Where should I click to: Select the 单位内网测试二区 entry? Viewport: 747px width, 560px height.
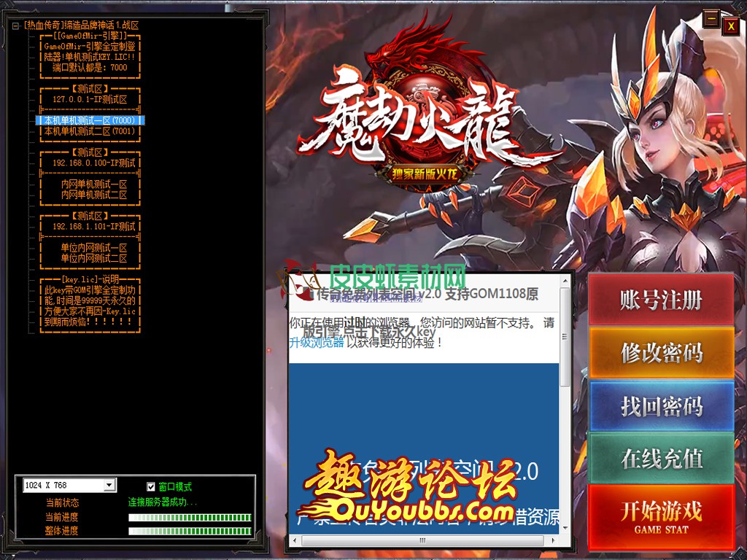(94, 258)
